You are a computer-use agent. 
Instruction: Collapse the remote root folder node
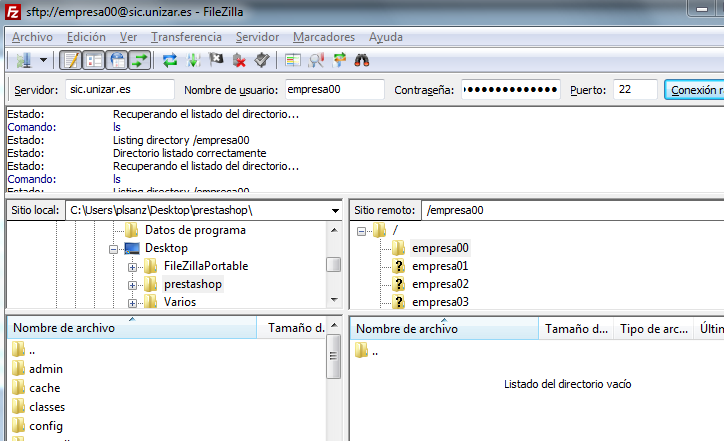tap(361, 231)
